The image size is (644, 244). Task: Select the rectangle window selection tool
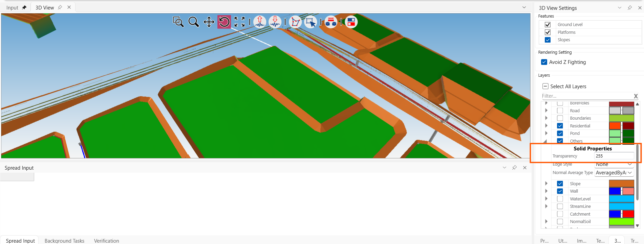[310, 22]
